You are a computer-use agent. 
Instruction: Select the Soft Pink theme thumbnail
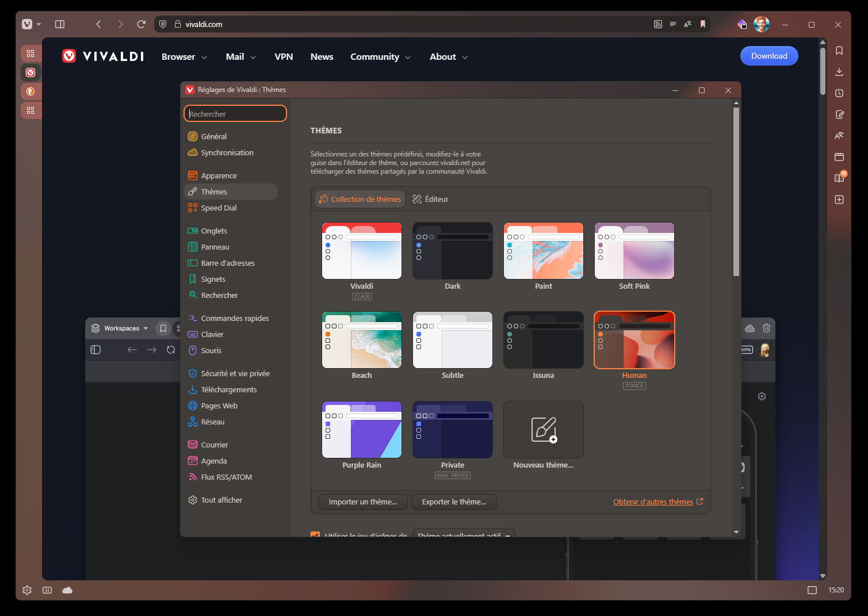[634, 251]
